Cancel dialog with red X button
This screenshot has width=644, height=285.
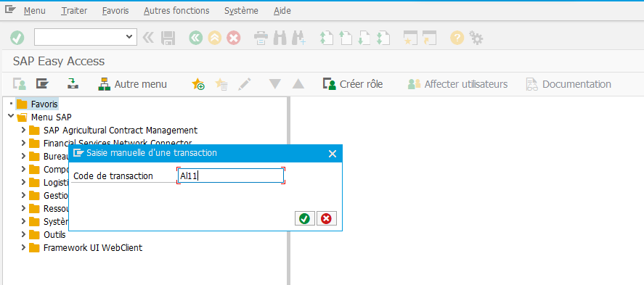point(327,218)
